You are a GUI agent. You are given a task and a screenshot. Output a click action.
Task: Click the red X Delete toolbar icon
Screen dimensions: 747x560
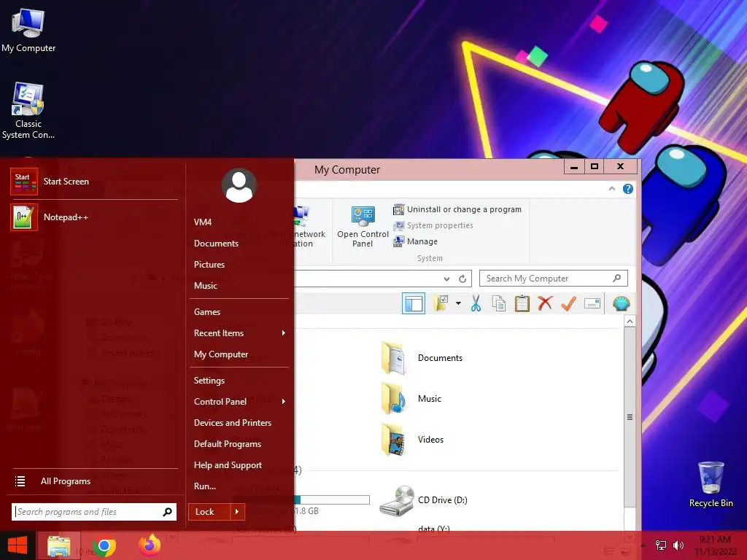tap(545, 303)
